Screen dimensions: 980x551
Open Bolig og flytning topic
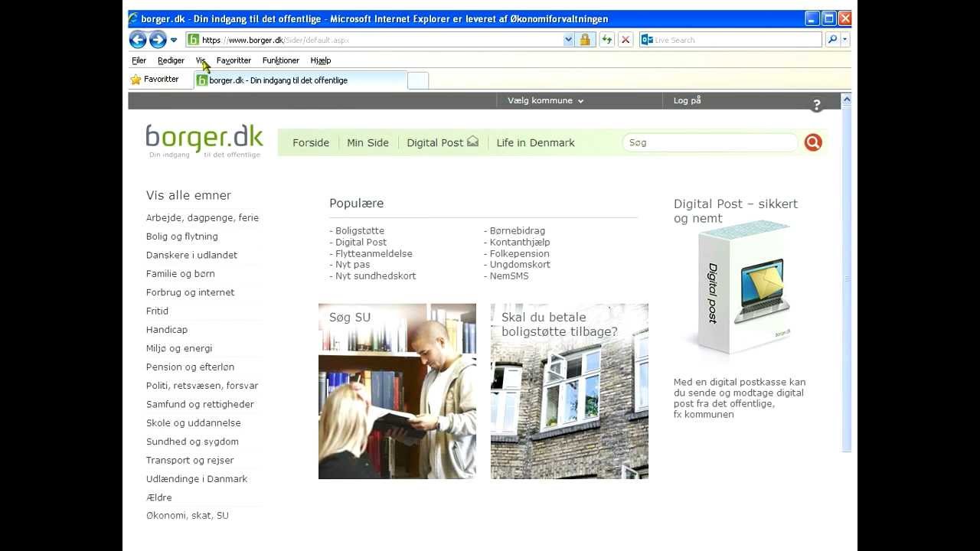[x=182, y=236]
